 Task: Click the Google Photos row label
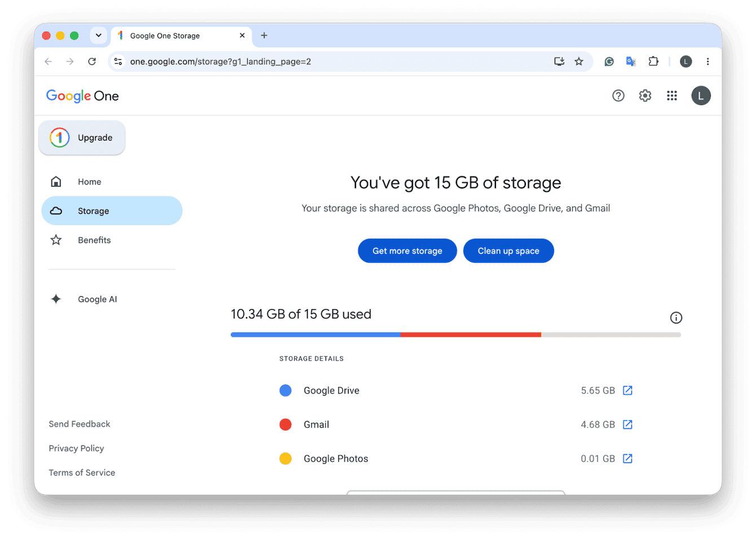point(336,459)
